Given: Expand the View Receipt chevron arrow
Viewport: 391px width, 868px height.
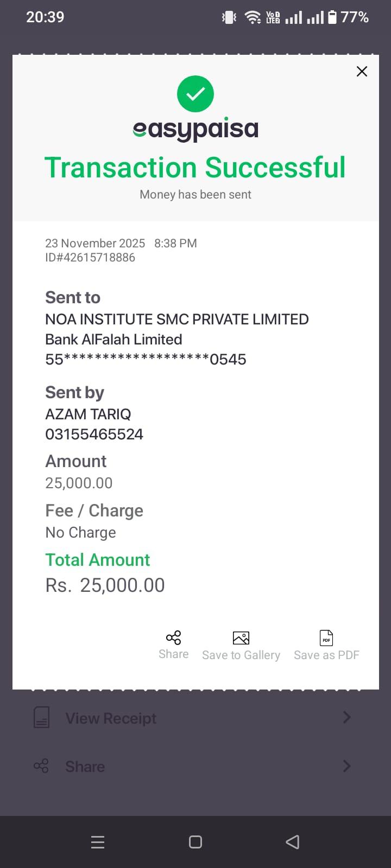Looking at the screenshot, I should (x=347, y=717).
